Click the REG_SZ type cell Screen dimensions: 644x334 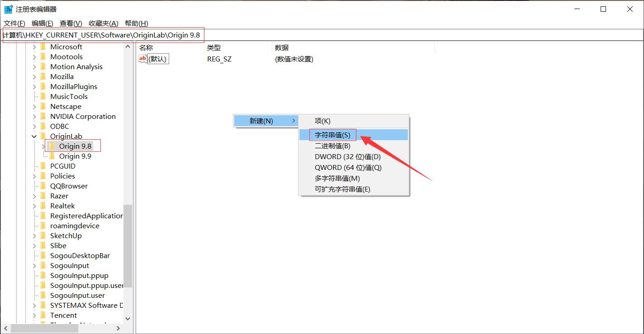[219, 59]
